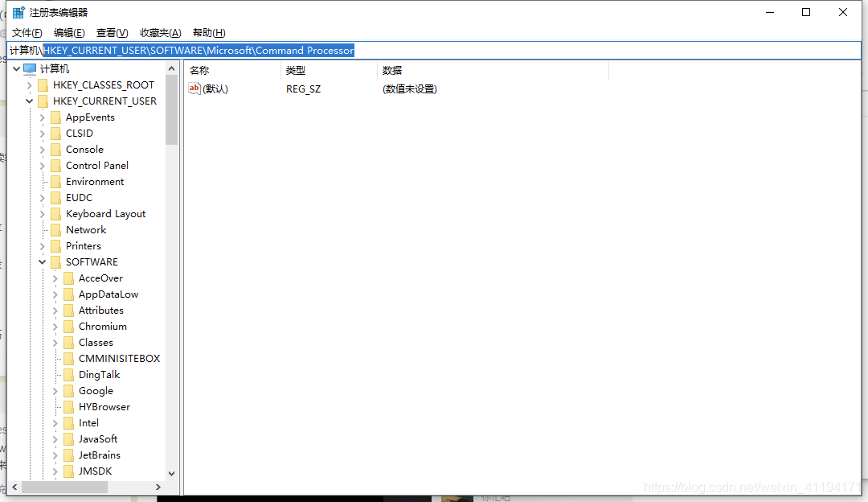Click the CMMINISITEBOX folder icon
This screenshot has width=868, height=502.
[x=68, y=359]
